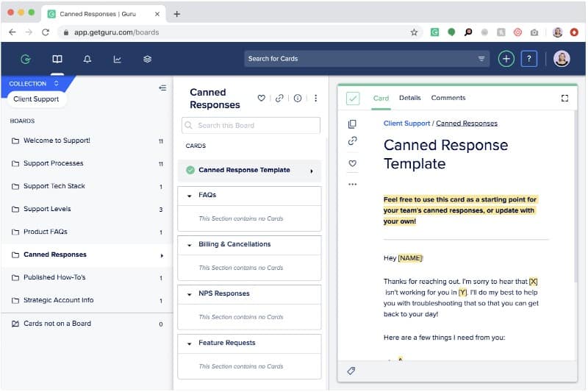Favorite the Canned Response Template card
This screenshot has height=392, width=588.
[x=352, y=163]
